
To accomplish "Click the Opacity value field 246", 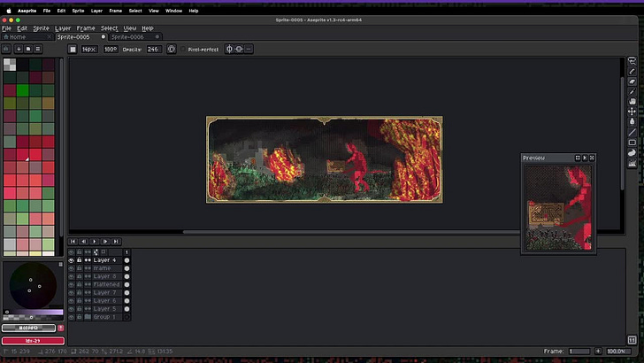I will pos(153,50).
